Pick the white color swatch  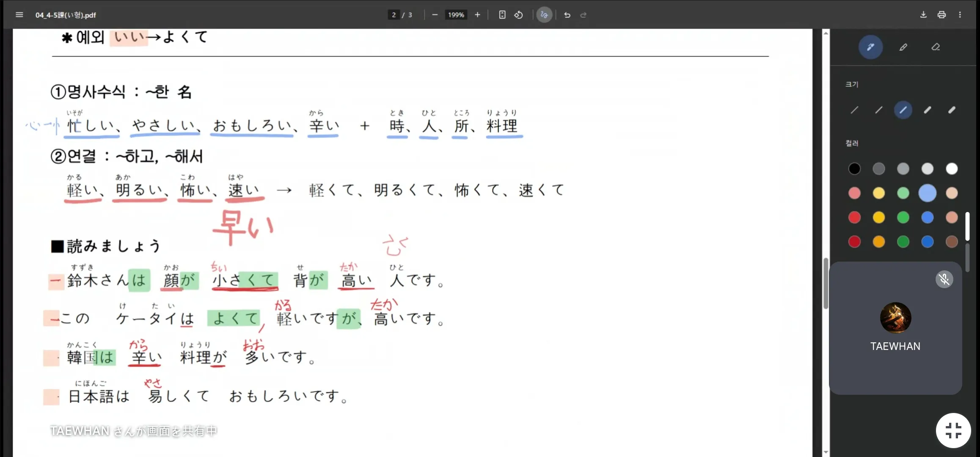pos(952,169)
